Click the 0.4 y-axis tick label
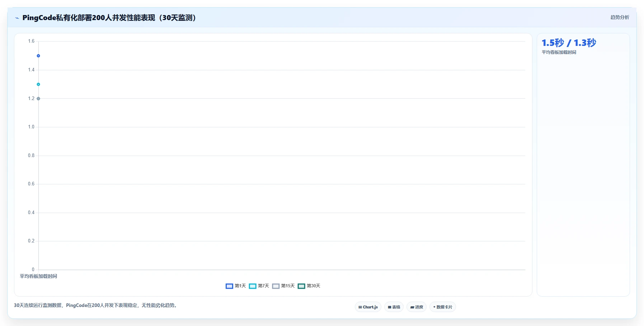This screenshot has height=326, width=644. 31,213
